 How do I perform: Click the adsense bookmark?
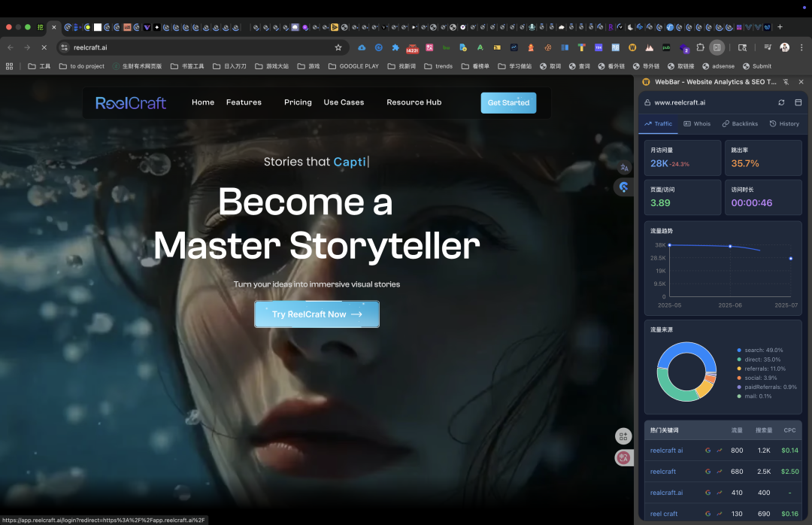tap(718, 66)
